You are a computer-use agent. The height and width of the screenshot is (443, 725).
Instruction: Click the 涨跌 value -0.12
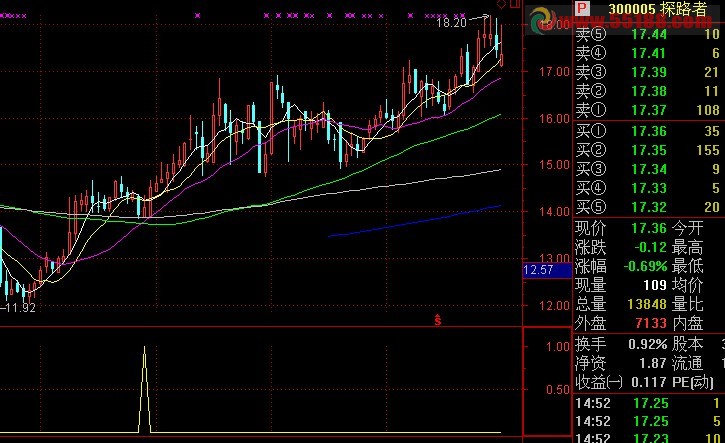[651, 248]
